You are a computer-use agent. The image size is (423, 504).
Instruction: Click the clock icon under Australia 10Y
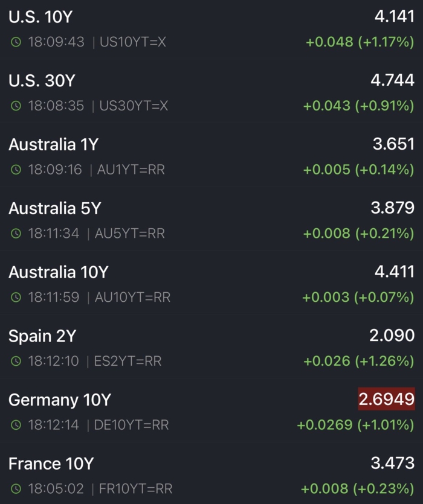point(16,298)
